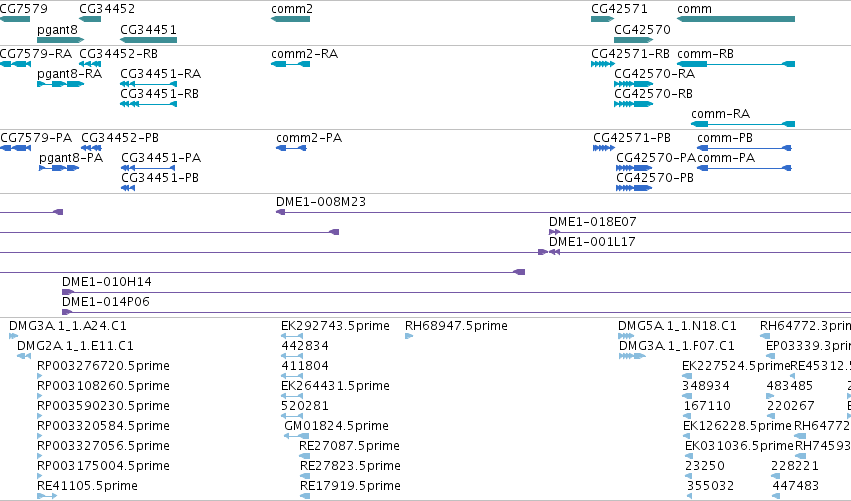Click the DME1-010H14 clone label
The image size is (851, 501).
[106, 282]
